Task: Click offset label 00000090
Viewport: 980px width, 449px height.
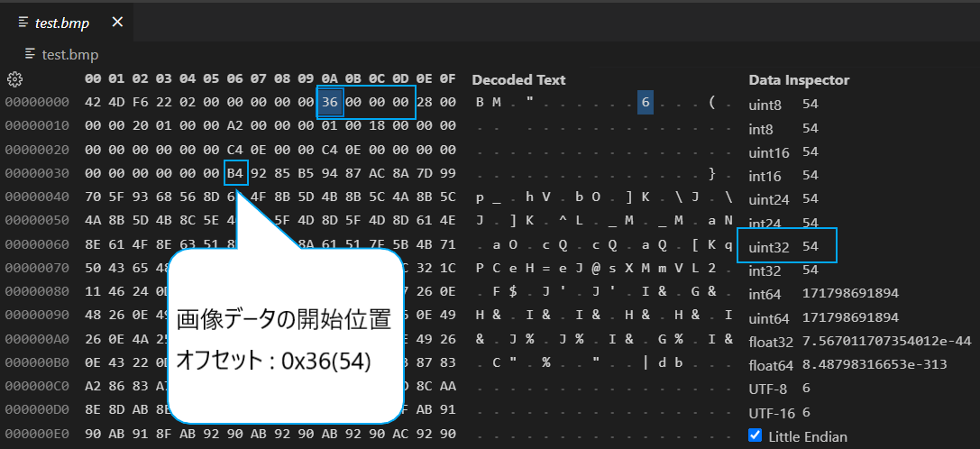Action: [37, 316]
